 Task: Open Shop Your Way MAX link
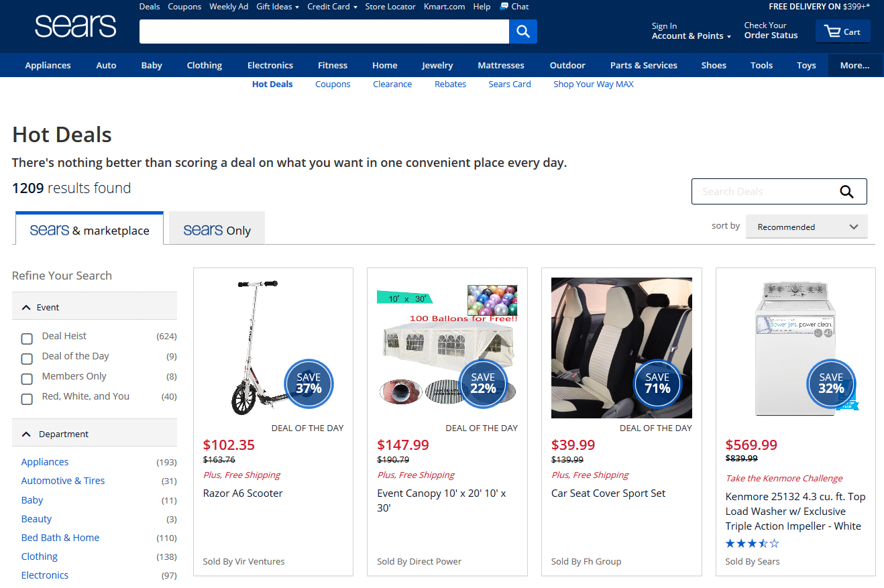point(594,84)
